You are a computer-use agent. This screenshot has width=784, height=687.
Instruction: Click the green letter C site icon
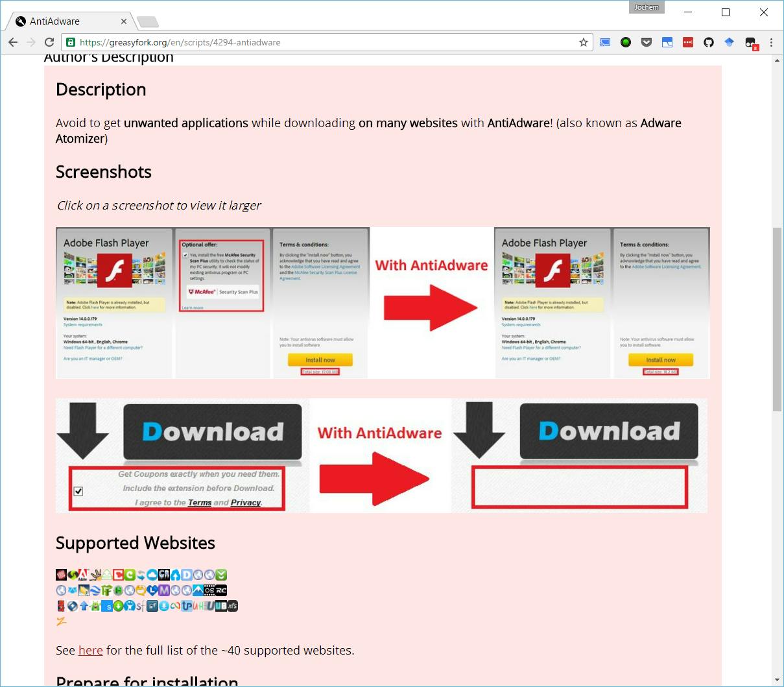[130, 574]
